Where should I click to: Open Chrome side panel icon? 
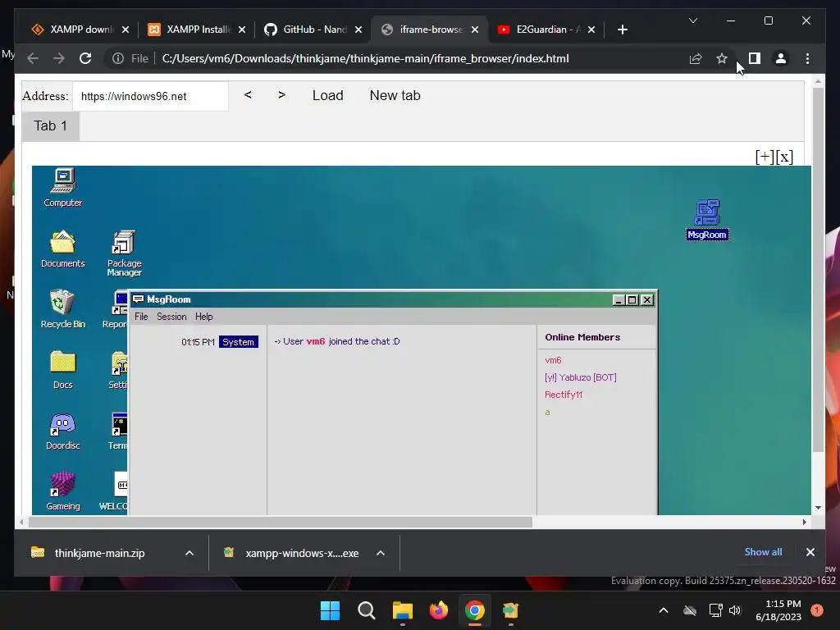tap(755, 58)
